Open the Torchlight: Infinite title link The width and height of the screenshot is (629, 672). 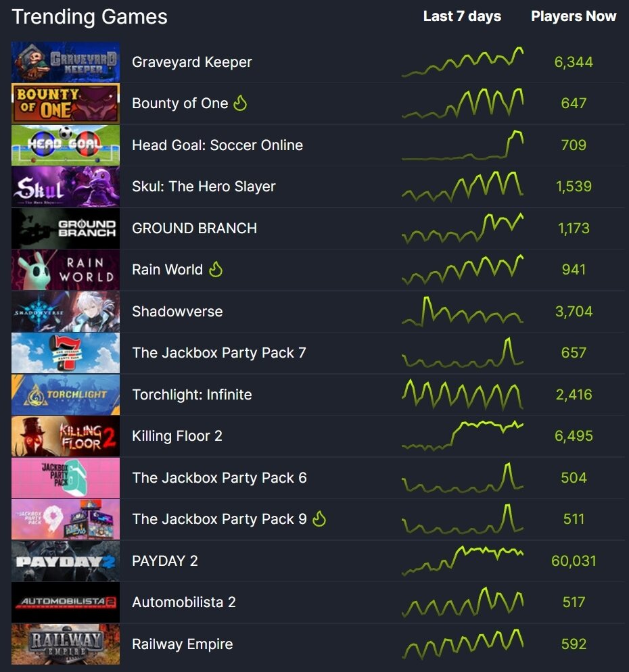(191, 394)
